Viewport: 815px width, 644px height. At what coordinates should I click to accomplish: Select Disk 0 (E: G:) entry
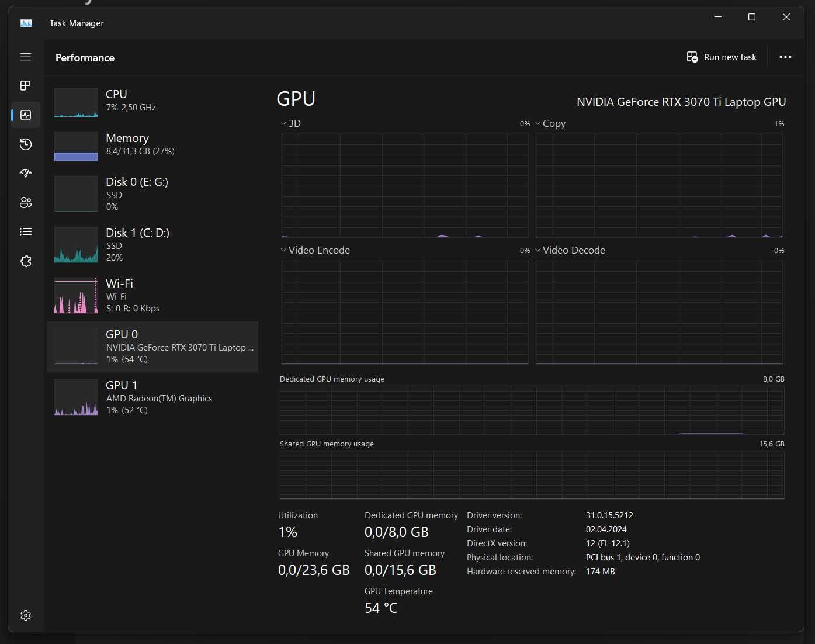pyautogui.click(x=152, y=194)
